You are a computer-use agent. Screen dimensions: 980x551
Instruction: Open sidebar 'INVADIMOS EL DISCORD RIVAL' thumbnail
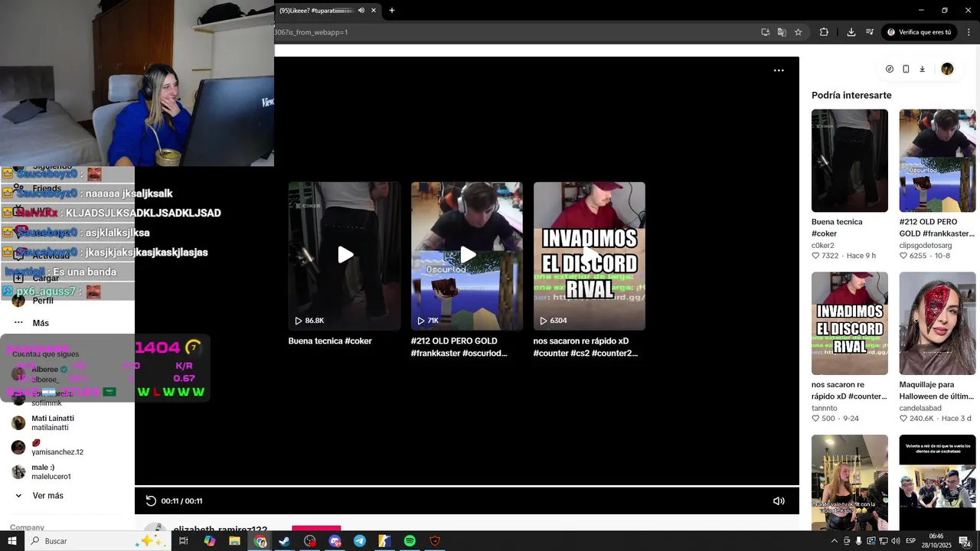click(850, 323)
